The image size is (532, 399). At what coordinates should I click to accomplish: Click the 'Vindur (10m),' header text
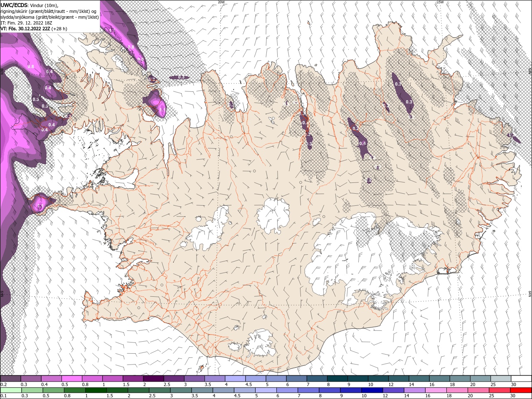click(44, 5)
